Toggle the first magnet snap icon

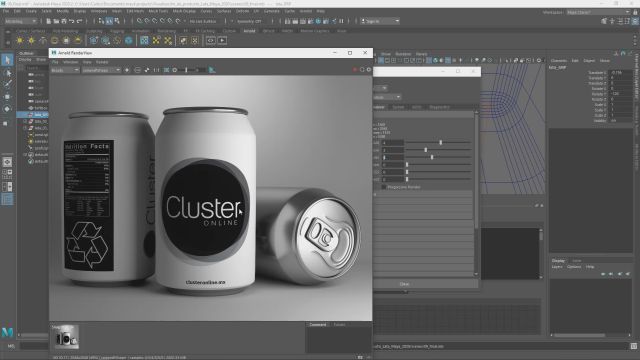(139, 21)
